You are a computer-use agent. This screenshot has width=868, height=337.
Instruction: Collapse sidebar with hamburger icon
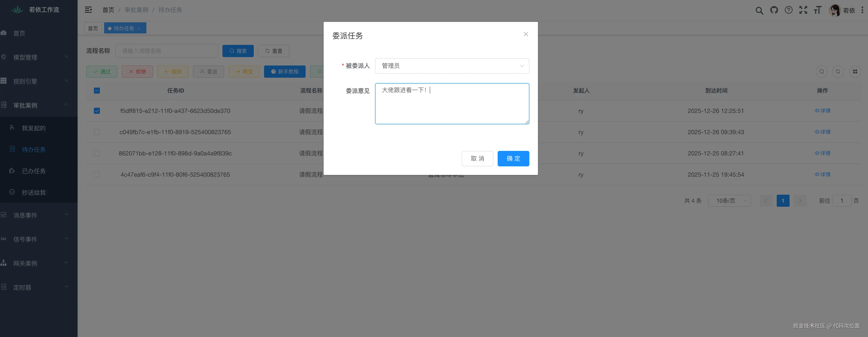tap(88, 10)
